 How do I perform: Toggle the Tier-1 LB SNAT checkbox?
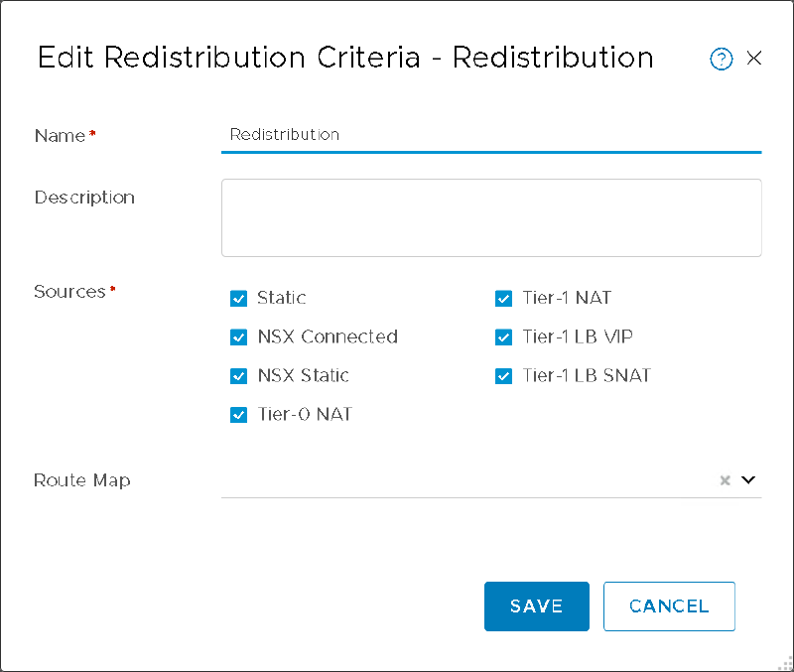(503, 375)
